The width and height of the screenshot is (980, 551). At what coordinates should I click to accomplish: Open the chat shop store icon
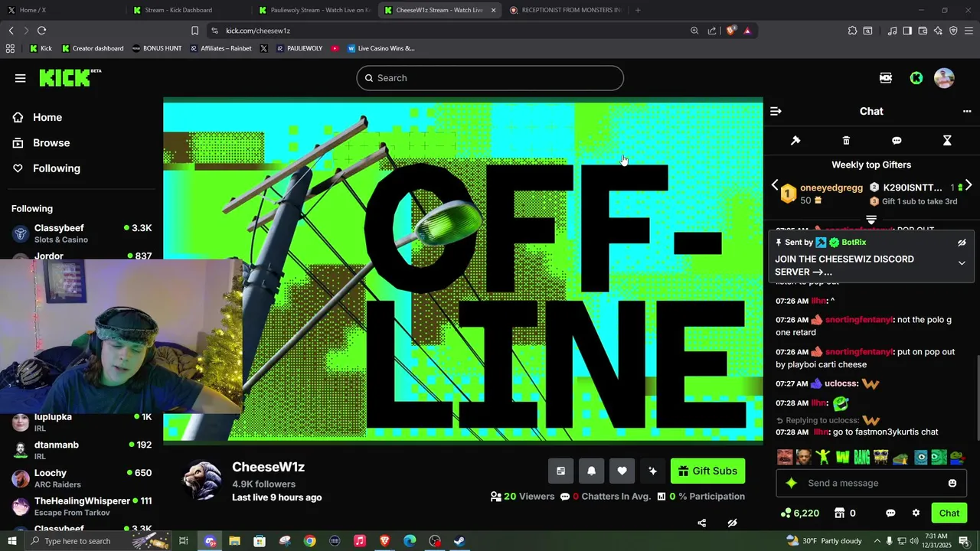(840, 514)
